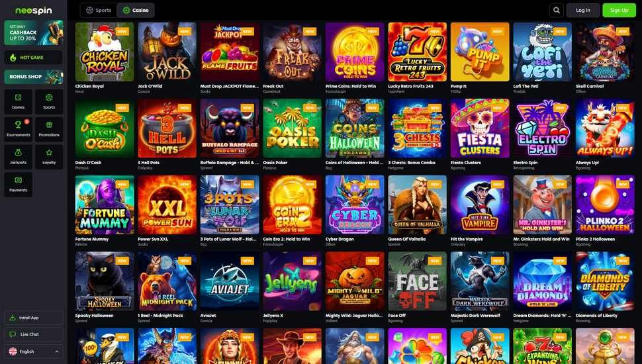
Task: Open the Payments icon
Action: click(x=18, y=180)
